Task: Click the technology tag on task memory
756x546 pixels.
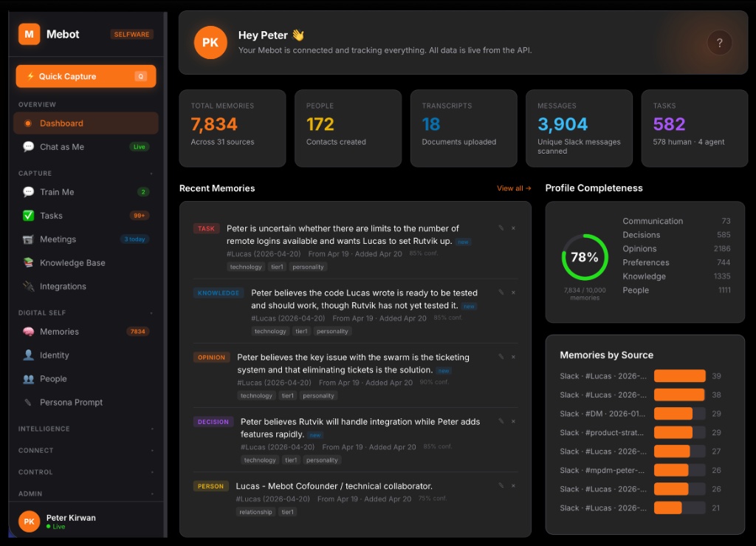Action: pyautogui.click(x=246, y=267)
